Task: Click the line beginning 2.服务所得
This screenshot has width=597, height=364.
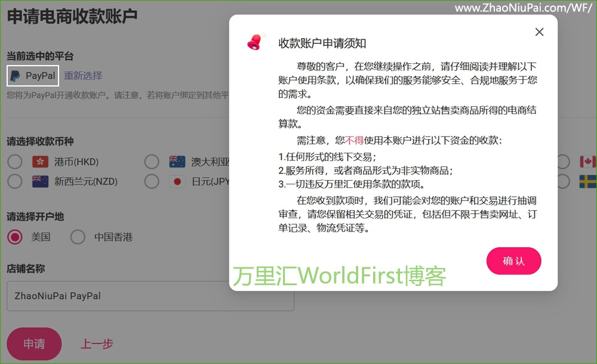Action: click(365, 171)
